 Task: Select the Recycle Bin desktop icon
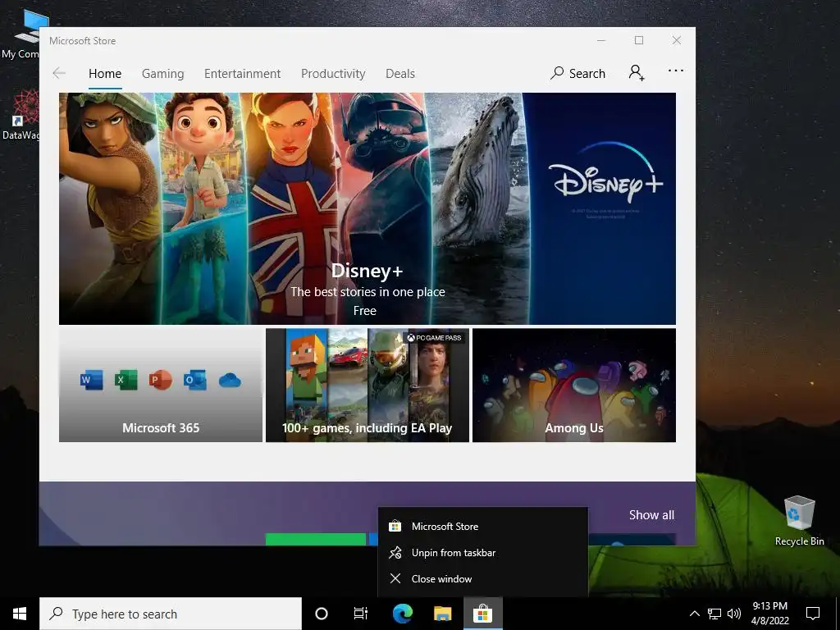coord(799,521)
